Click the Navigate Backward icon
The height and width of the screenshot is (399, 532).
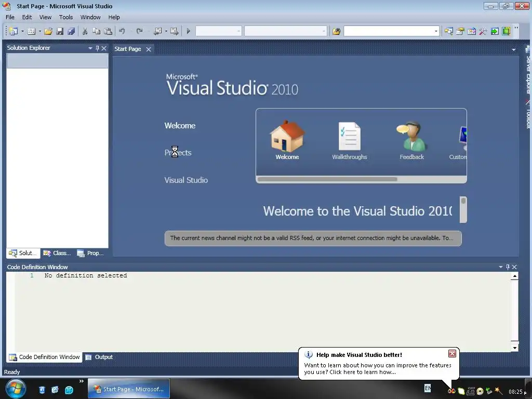click(x=158, y=31)
